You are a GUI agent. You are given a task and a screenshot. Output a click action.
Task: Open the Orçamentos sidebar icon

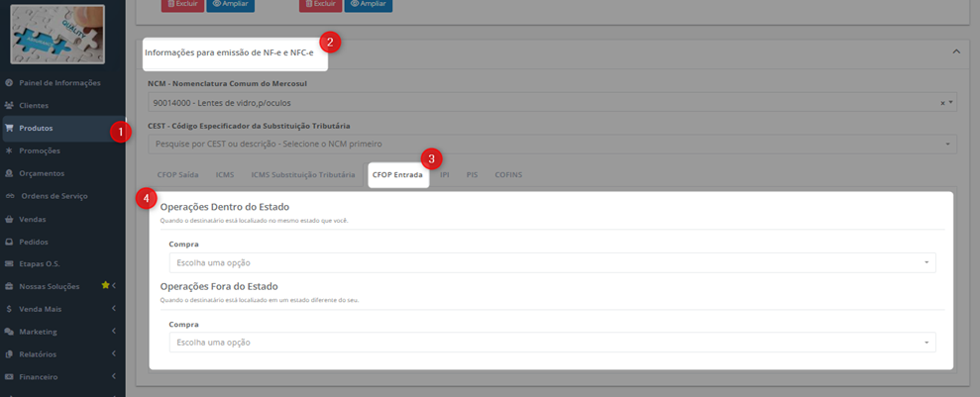coord(9,173)
